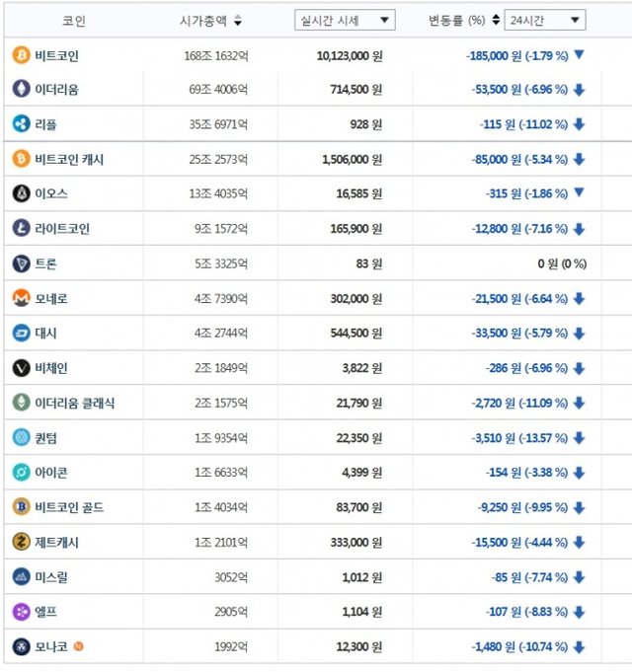Click the new badge beside 모나코
This screenshot has width=632, height=672.
click(79, 646)
